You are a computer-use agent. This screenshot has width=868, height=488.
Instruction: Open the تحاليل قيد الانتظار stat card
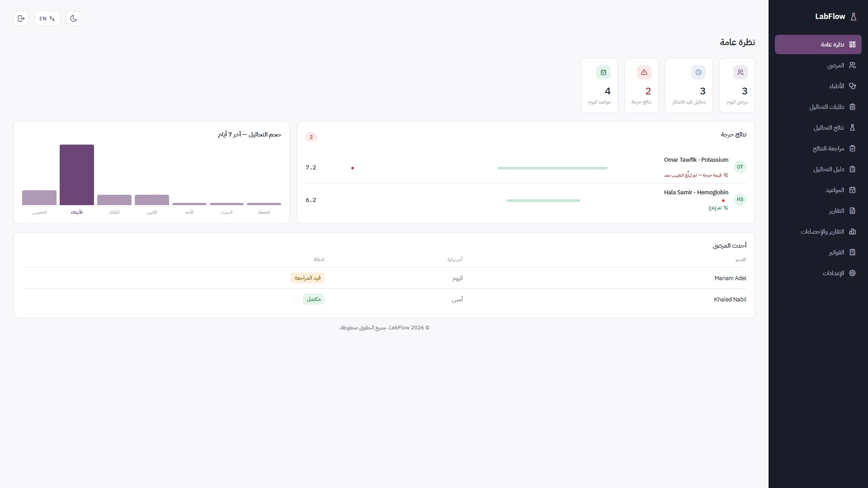(x=689, y=85)
